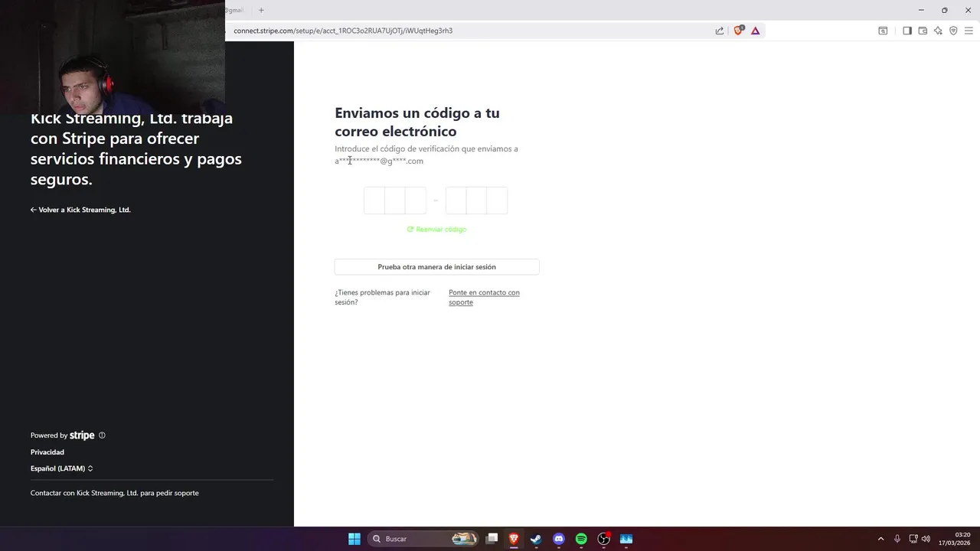Open Spotify from the taskbar
Screen dimensions: 980x551
[581, 539]
